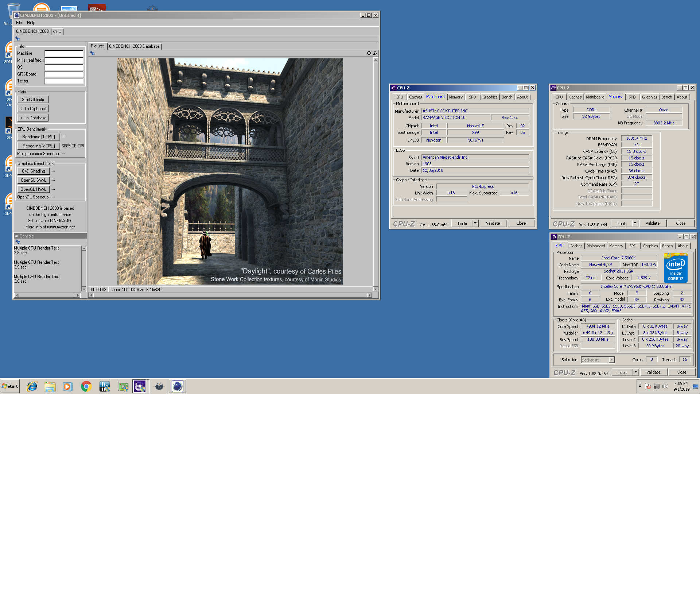Click the To Clipboard button
700x591 pixels.
point(33,109)
